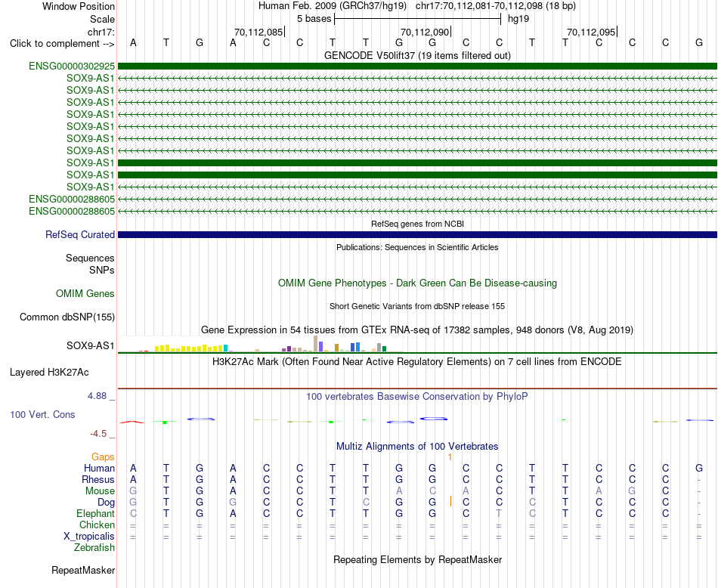Select the Rhesus species row label
718x588 pixels.
tap(98, 479)
